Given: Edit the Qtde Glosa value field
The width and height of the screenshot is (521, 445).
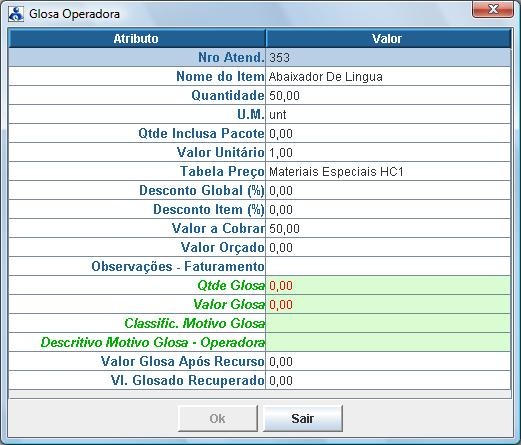Looking at the screenshot, I should click(388, 285).
